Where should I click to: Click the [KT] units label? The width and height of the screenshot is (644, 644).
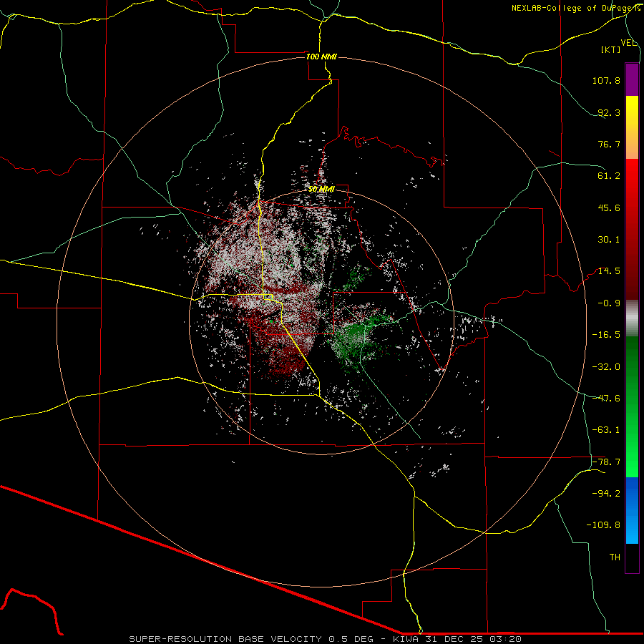coord(611,49)
